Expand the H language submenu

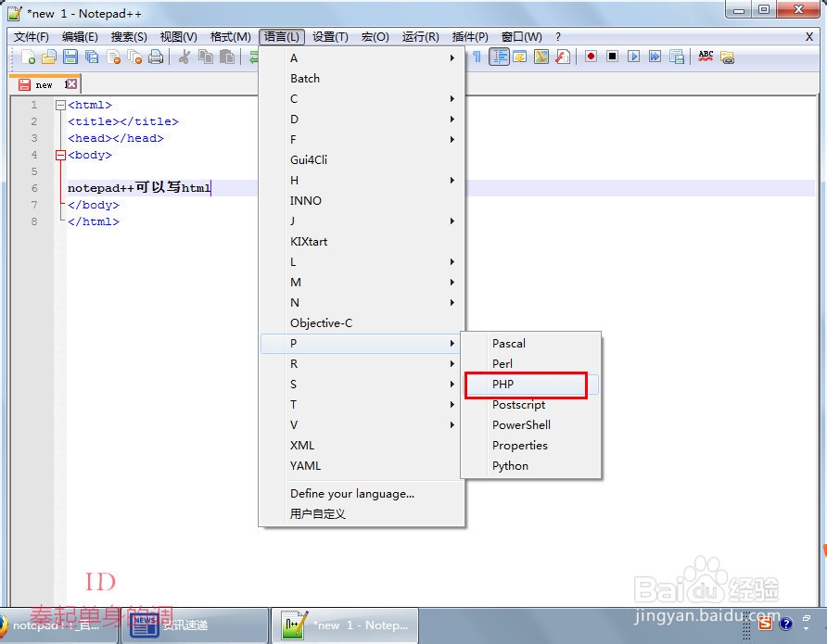tap(363, 181)
